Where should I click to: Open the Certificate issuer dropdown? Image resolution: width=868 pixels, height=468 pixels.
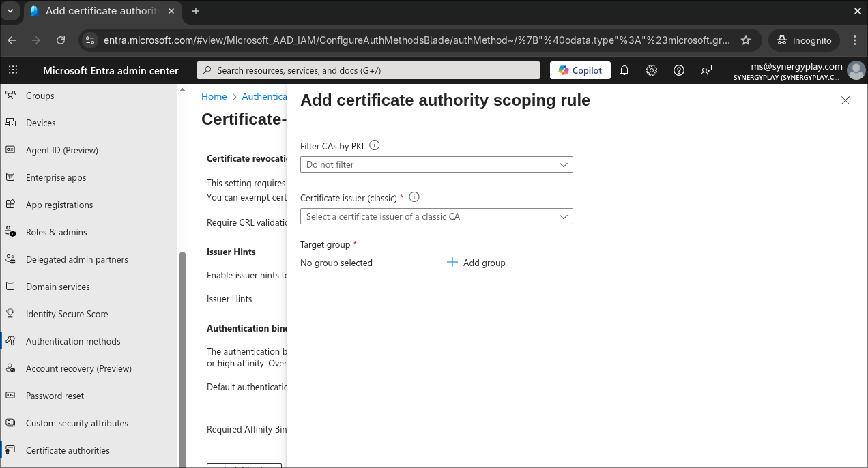pyautogui.click(x=437, y=216)
